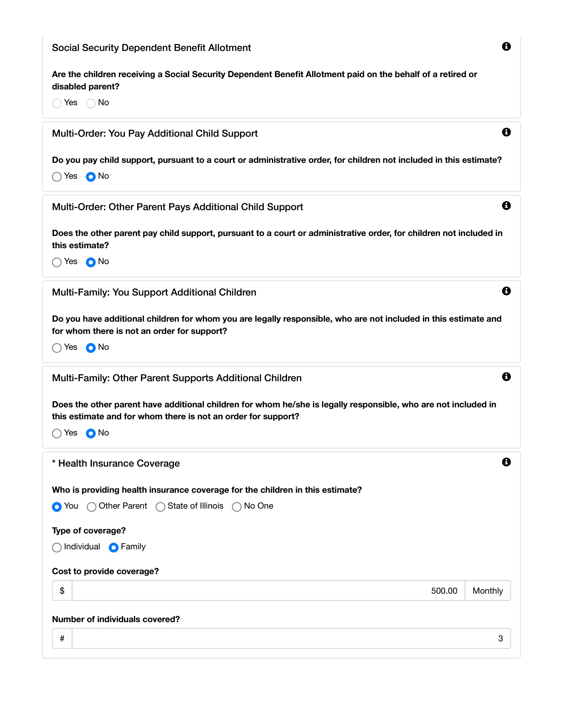The image size is (563, 728).
Task: Choose Yes for you paying additional child support
Action: click(x=57, y=177)
